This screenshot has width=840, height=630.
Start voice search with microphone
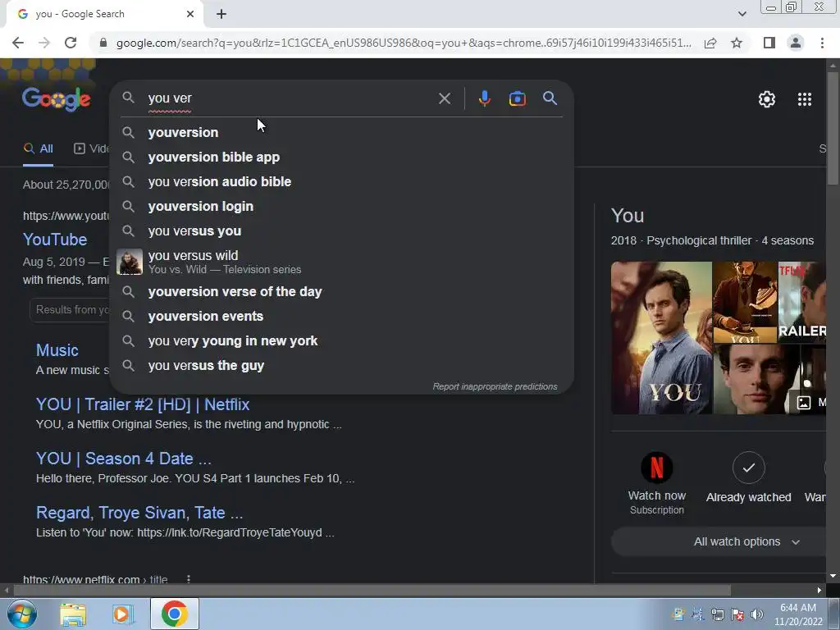484,98
